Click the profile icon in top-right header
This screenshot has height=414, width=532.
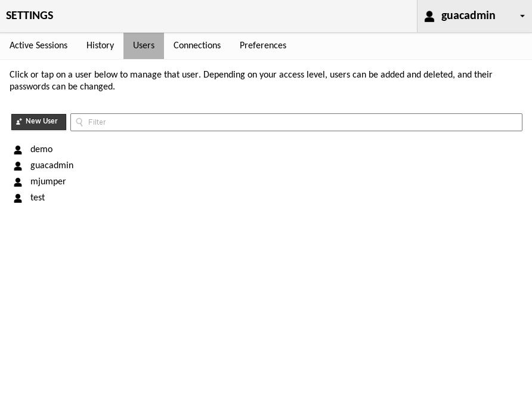(429, 16)
